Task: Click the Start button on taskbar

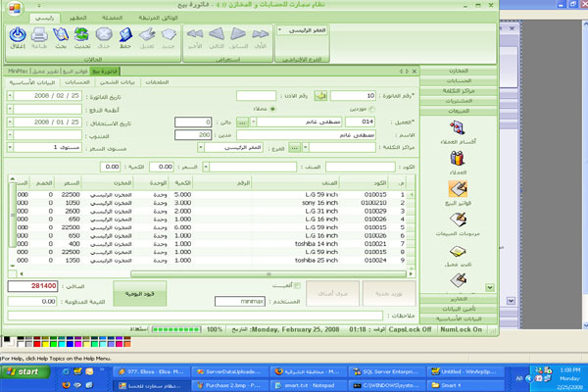Action: tap(24, 371)
